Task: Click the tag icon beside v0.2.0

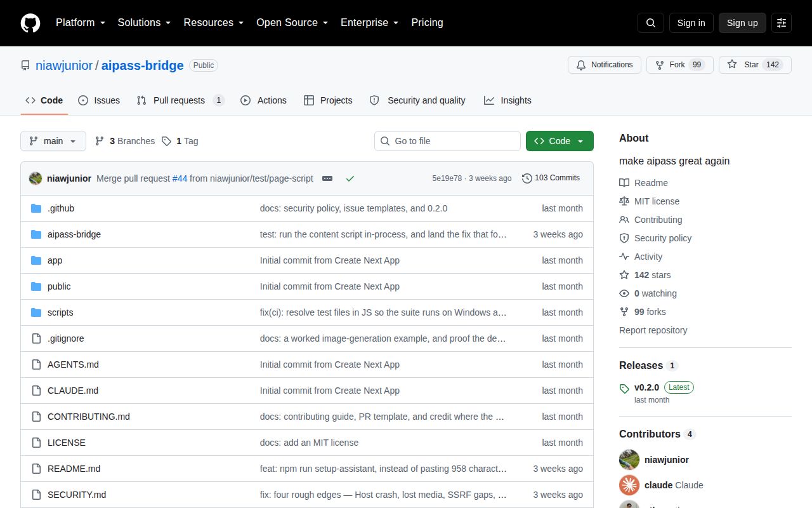Action: pyautogui.click(x=624, y=387)
